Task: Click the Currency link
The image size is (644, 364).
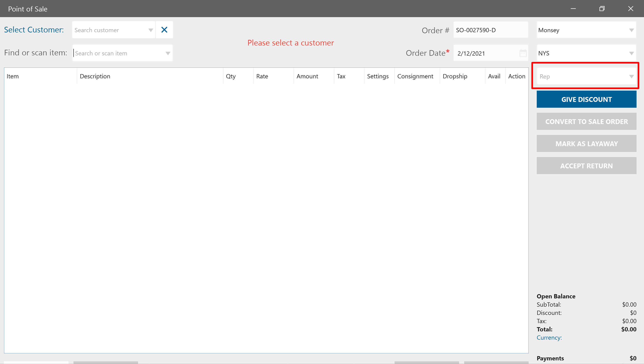Action: [549, 337]
